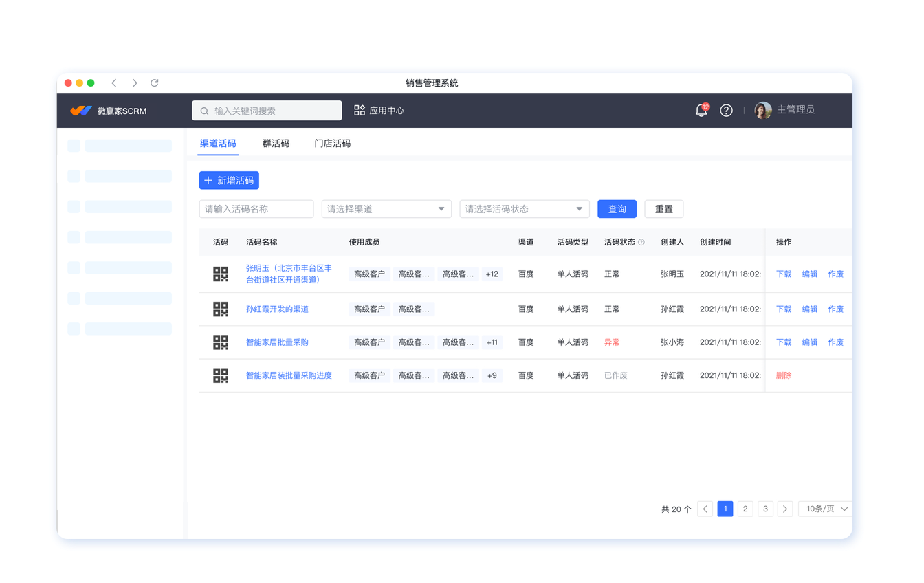Focus the 输入关键词搜索 search field
The width and height of the screenshot is (924, 583).
(267, 111)
